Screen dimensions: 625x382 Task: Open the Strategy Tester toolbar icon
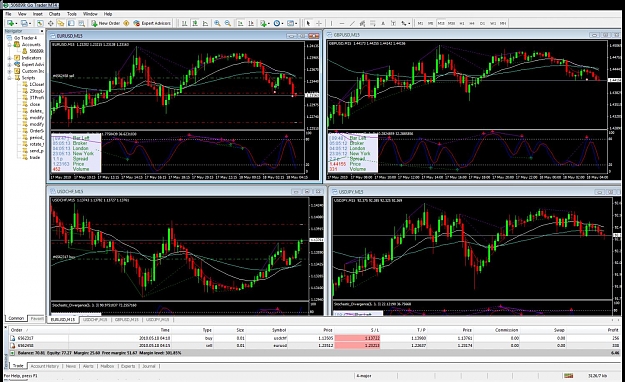click(x=81, y=24)
